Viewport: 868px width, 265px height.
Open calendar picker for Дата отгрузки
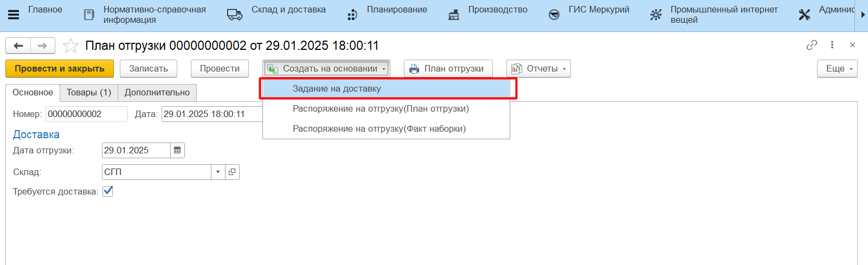click(x=177, y=150)
